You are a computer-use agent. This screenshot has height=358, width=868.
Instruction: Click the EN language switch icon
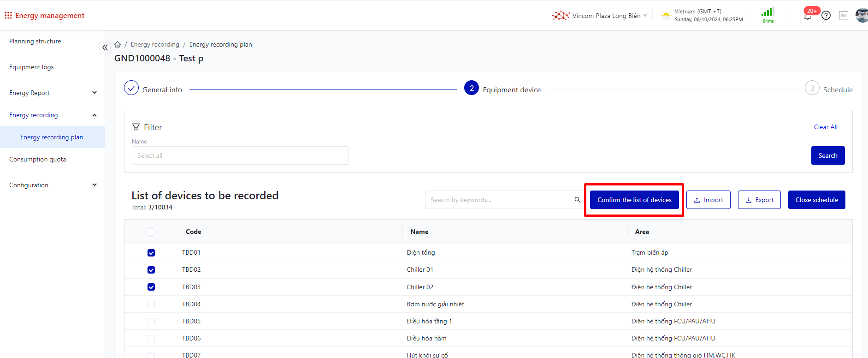click(x=843, y=16)
